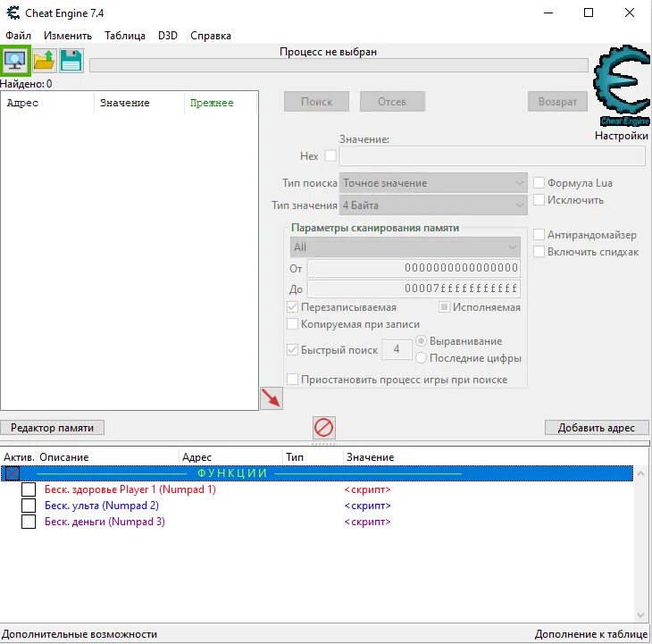
Task: Activate Беск. здоровье Player 1 checkbox
Action: [x=29, y=489]
